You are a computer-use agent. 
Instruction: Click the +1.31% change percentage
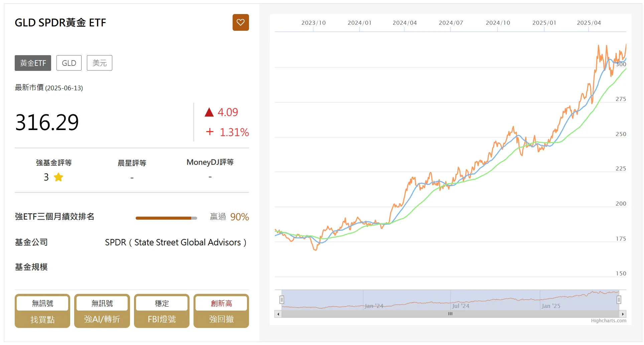click(227, 132)
